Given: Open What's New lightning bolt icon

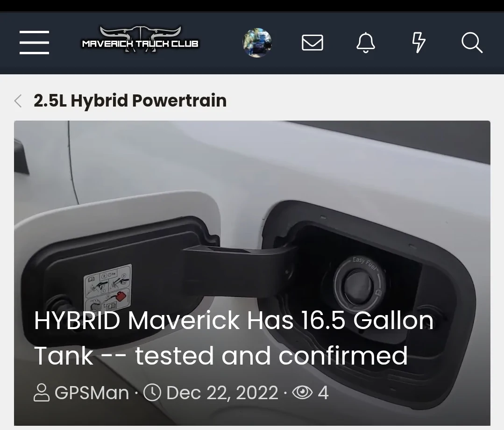Looking at the screenshot, I should point(419,43).
